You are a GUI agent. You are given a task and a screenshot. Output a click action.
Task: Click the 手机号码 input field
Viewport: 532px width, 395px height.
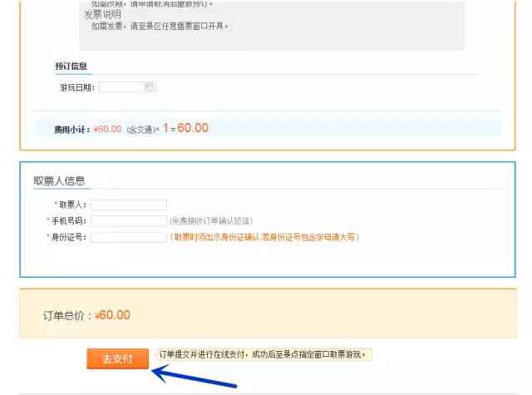point(129,221)
